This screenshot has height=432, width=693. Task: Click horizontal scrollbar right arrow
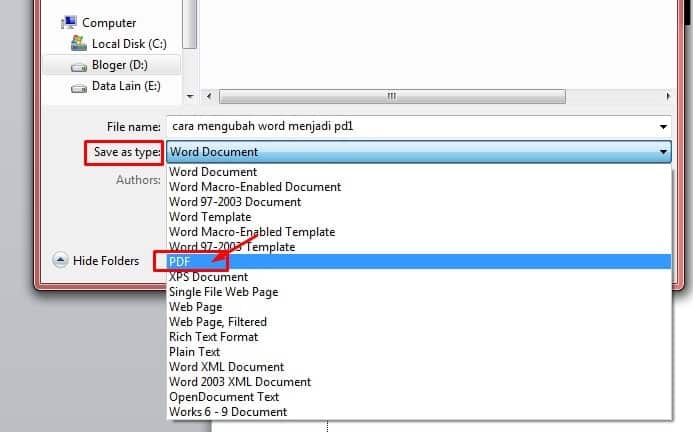[667, 96]
